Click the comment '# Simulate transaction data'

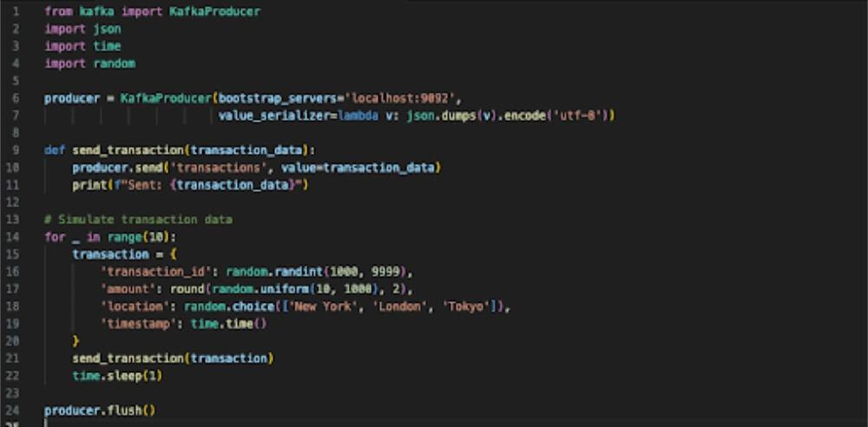(x=138, y=220)
